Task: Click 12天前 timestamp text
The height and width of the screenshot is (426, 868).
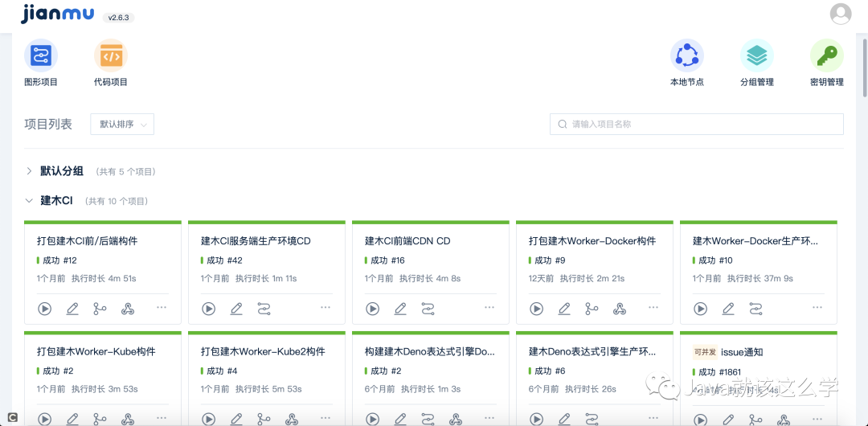Action: [x=541, y=278]
